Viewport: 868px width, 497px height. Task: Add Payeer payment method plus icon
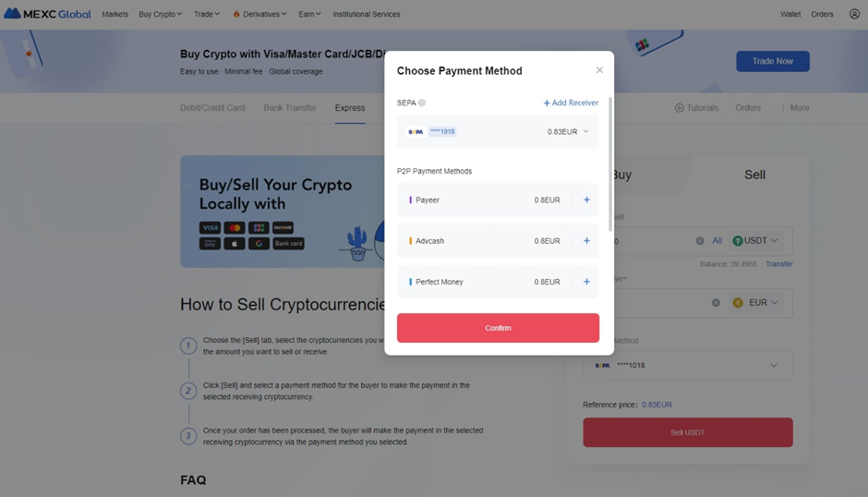click(586, 200)
